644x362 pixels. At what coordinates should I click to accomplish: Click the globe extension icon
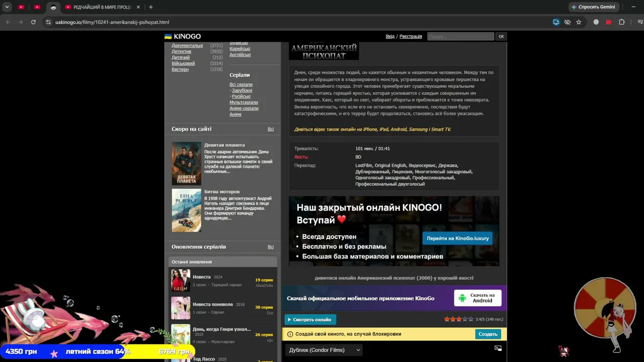point(596,22)
